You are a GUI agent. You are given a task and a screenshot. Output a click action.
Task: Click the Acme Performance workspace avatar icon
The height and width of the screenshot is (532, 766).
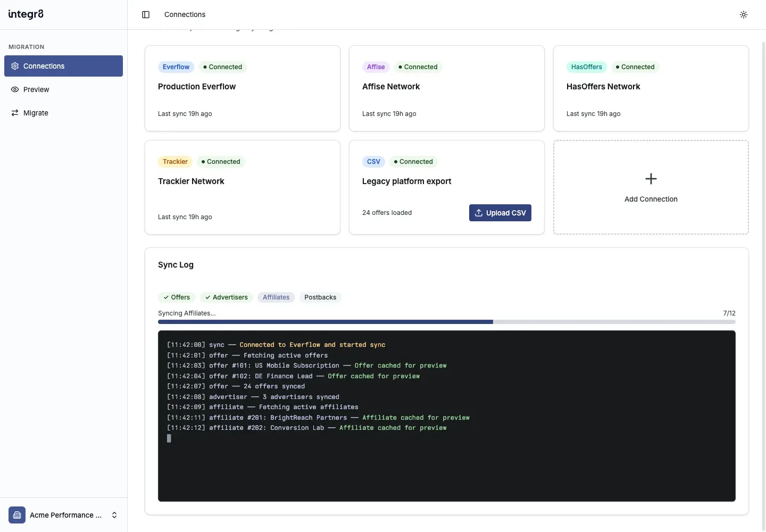(x=17, y=515)
